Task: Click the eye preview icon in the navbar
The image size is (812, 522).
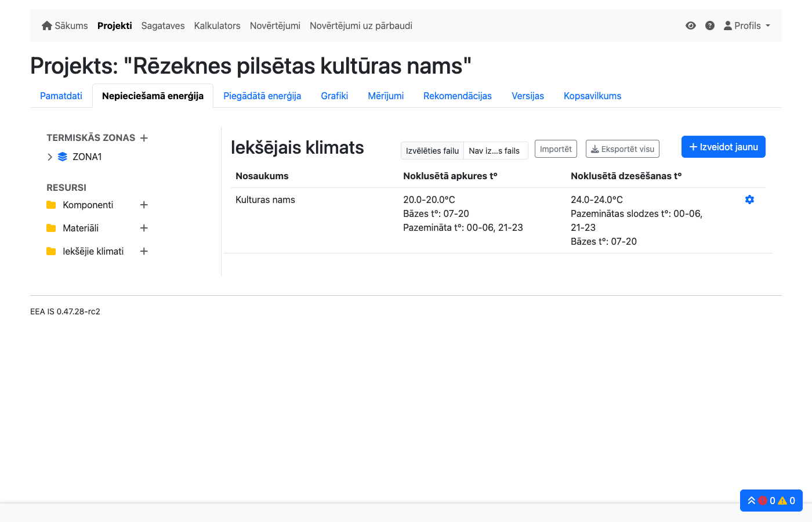Action: pyautogui.click(x=690, y=26)
